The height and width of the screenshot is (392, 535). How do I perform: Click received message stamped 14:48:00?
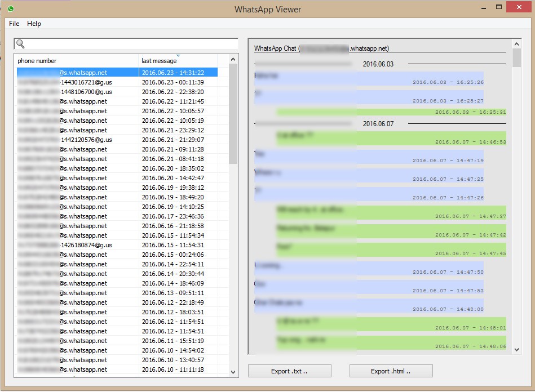click(369, 305)
